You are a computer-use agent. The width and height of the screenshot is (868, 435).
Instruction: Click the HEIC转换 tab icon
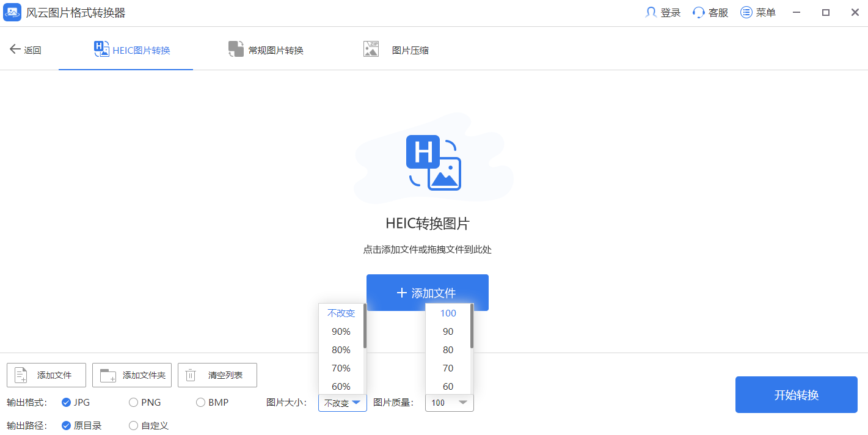tap(100, 49)
